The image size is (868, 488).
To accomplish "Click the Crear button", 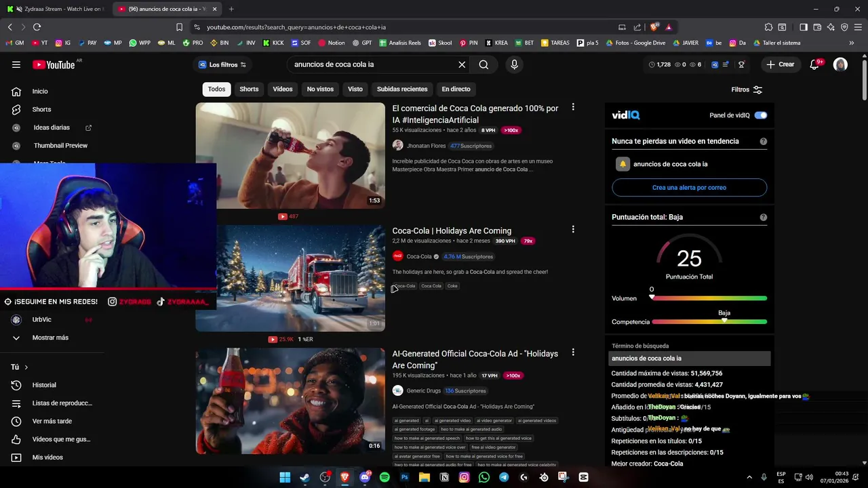I will click(x=780, y=64).
